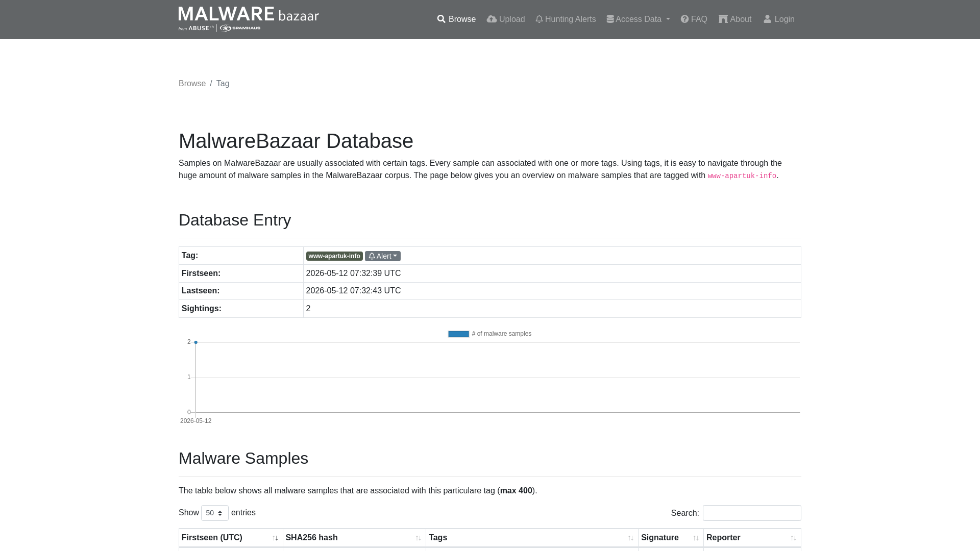
Task: Click the www-apartuk-info tag badge
Action: point(334,256)
